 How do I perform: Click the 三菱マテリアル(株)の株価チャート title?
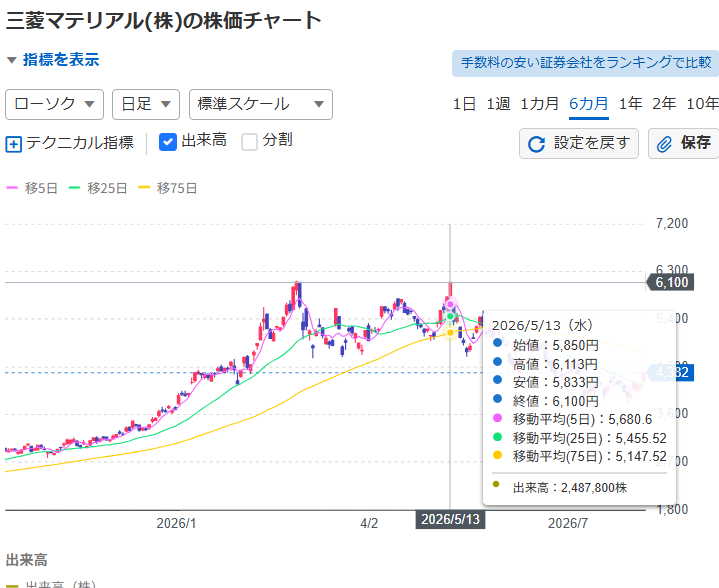164,21
